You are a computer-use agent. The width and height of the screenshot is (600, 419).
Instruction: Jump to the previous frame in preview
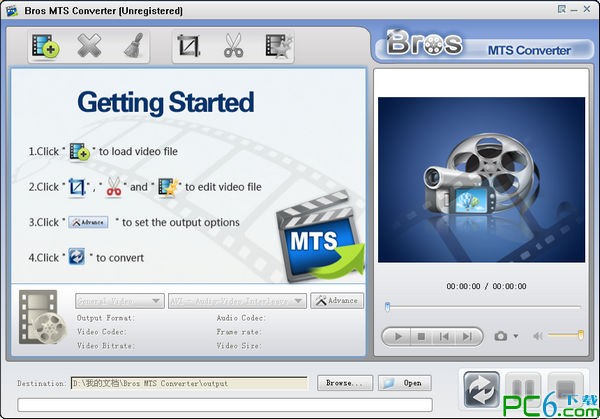pyautogui.click(x=445, y=337)
